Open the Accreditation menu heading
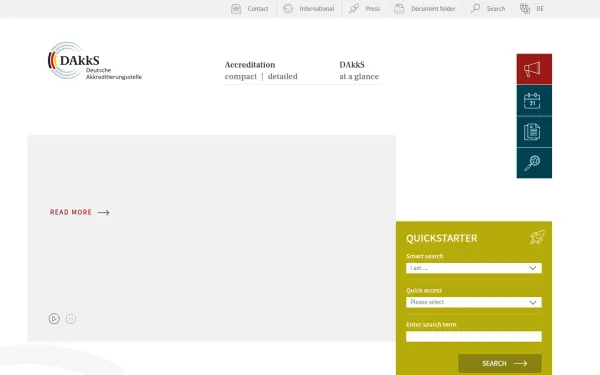Screen dimensions: 600x375 click(x=250, y=65)
